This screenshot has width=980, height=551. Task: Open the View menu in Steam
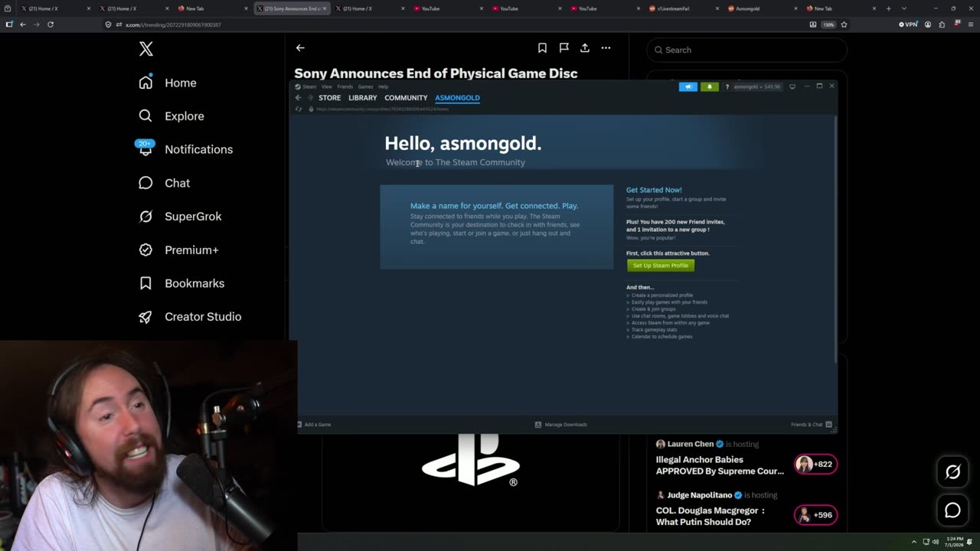327,86
